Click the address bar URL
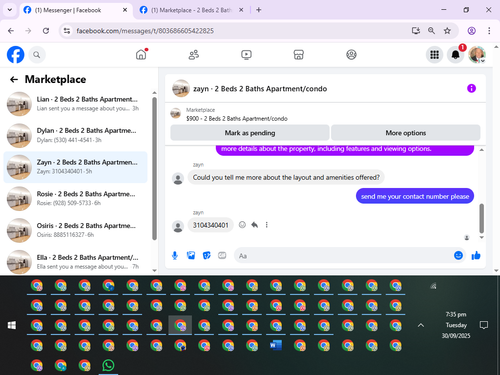Viewport: 500px width, 375px height. click(x=145, y=31)
